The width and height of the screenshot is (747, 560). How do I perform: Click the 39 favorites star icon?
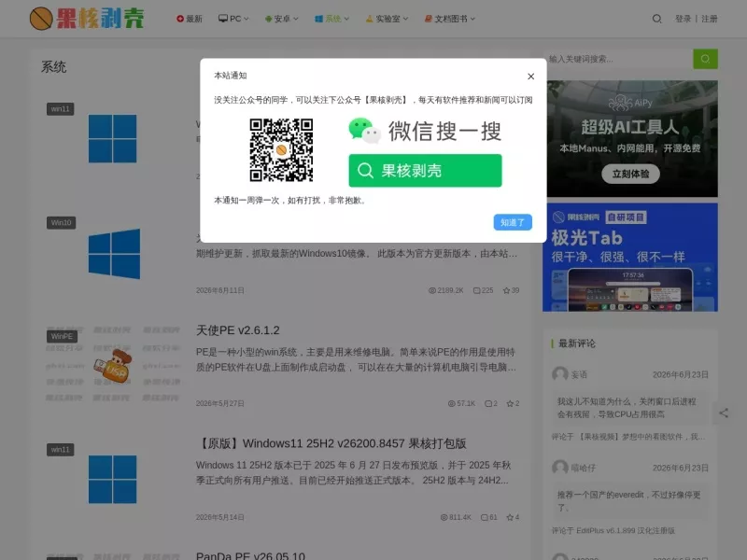click(506, 290)
